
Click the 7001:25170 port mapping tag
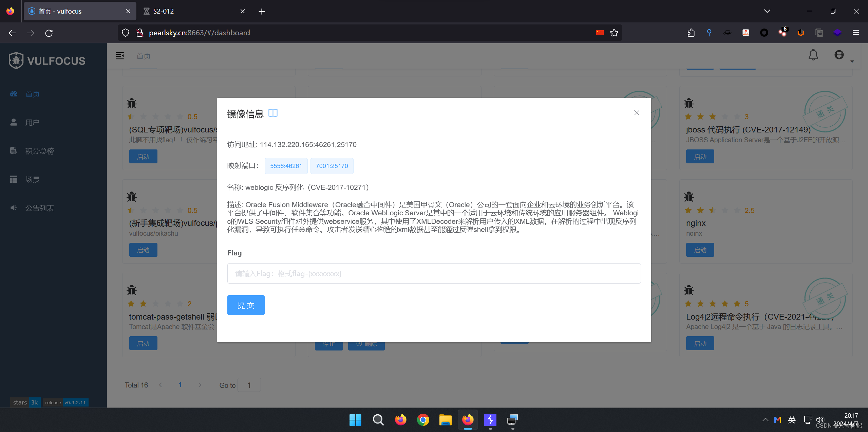[332, 166]
